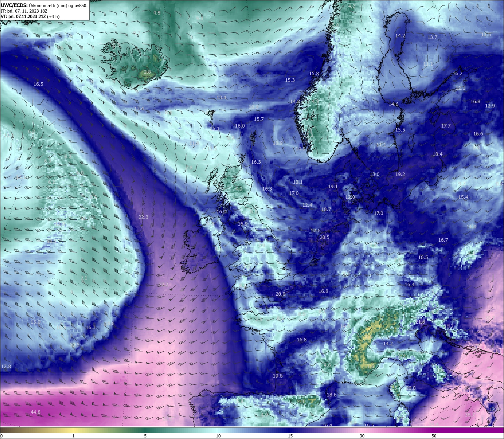Click the 16.6 value label

(478, 134)
